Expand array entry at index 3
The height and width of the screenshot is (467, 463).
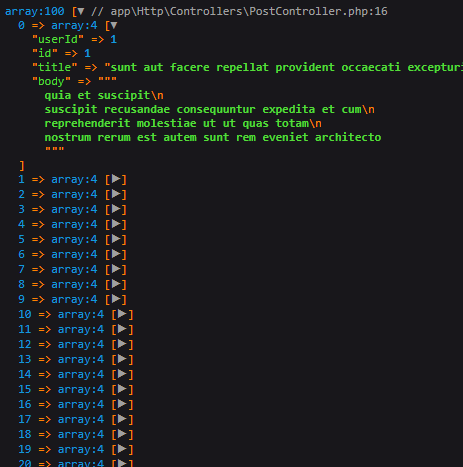click(116, 209)
